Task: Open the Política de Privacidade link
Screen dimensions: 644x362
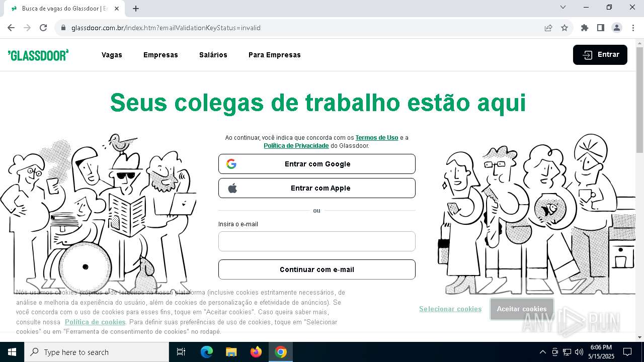Action: point(296,146)
